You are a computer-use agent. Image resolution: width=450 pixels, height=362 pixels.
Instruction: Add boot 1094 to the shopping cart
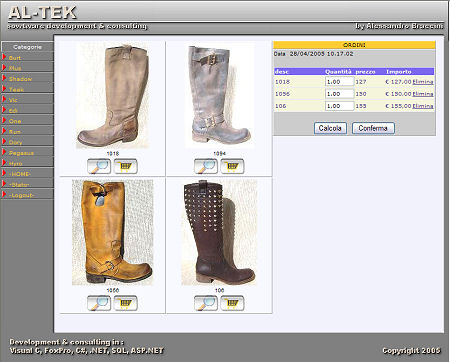pos(232,166)
